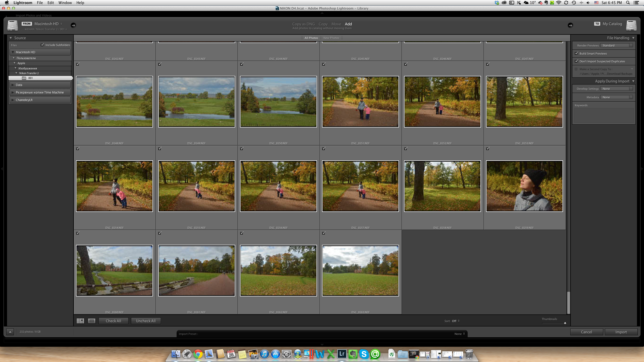This screenshot has height=362, width=644.
Task: Switch to loupe view icon
Action: coord(92,321)
